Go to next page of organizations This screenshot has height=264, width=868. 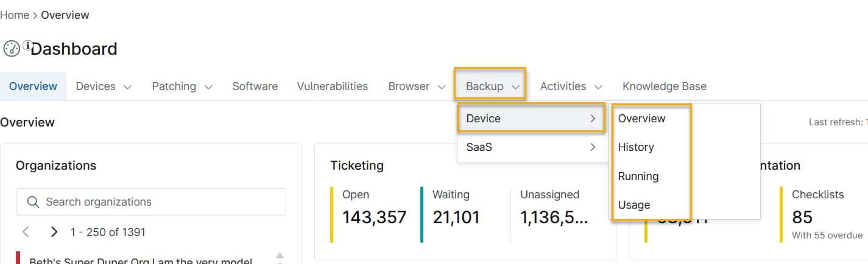click(54, 232)
